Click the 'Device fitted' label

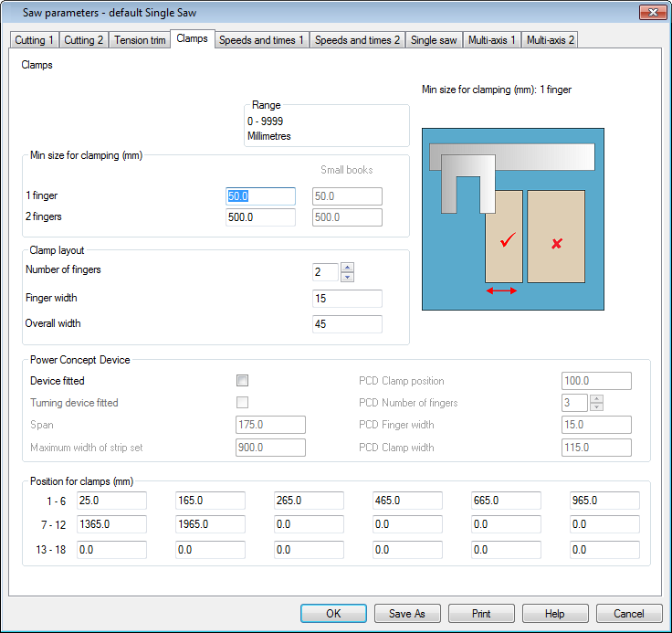[x=58, y=381]
